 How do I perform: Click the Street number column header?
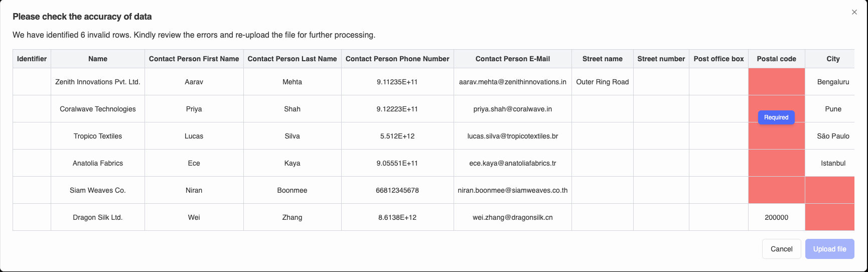tap(661, 59)
